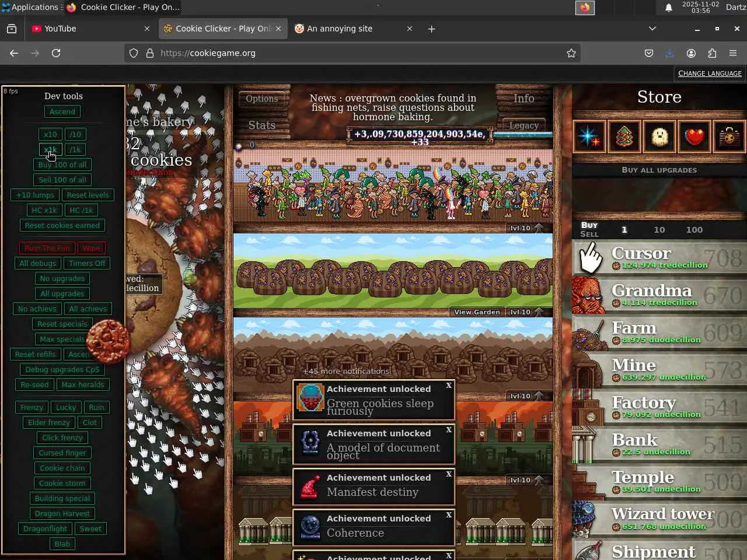
Task: Open a new browser tab with plus
Action: [x=431, y=29]
